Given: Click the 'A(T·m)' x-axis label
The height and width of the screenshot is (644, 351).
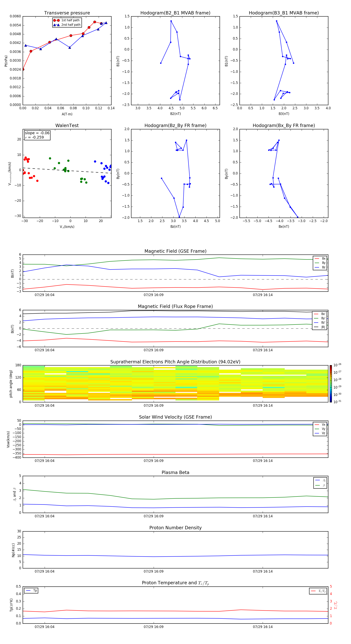Looking at the screenshot, I should pyautogui.click(x=67, y=114).
